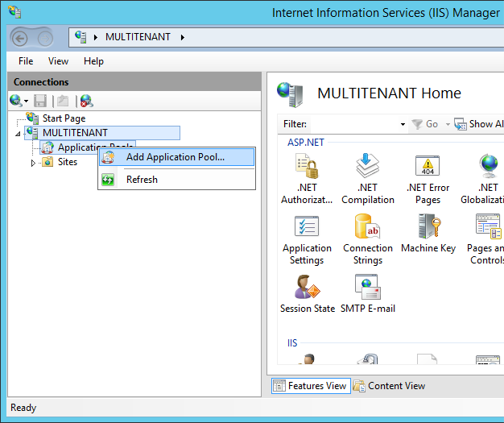Click MULTITENANT in the address breadcrumb
504x423 pixels.
[x=138, y=37]
